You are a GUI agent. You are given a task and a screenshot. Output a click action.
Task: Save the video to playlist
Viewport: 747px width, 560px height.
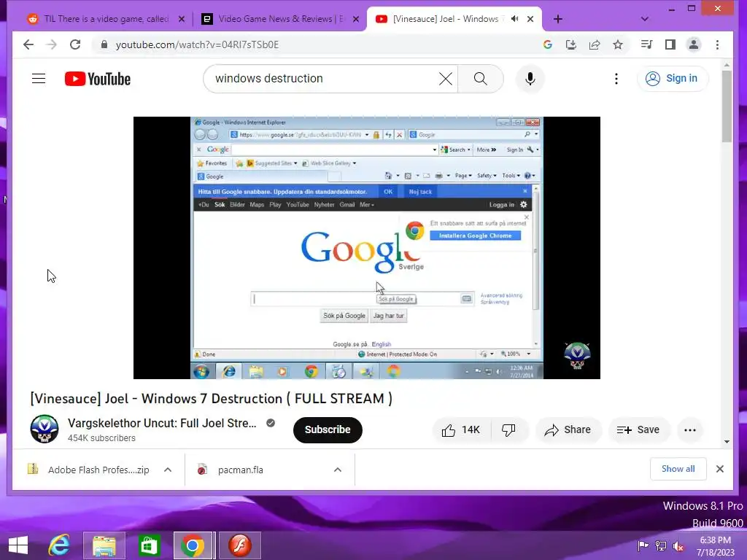(x=638, y=430)
